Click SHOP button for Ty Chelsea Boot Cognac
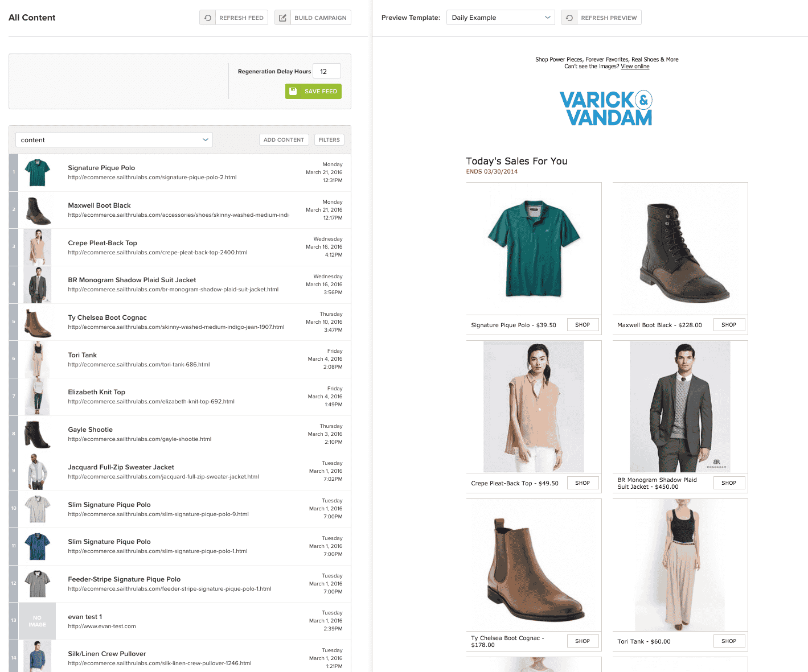Viewport: 808px width, 672px height. tap(583, 641)
